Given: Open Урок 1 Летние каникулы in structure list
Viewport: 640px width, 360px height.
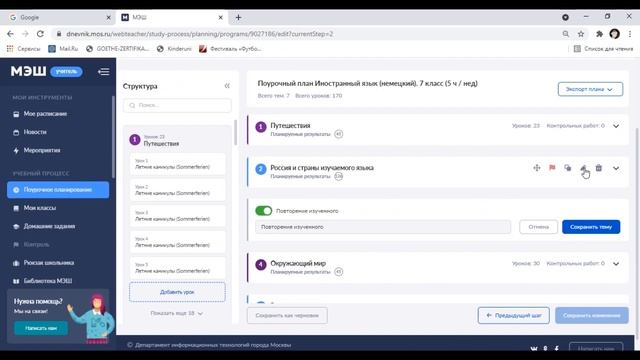Looking at the screenshot, I should tap(177, 164).
